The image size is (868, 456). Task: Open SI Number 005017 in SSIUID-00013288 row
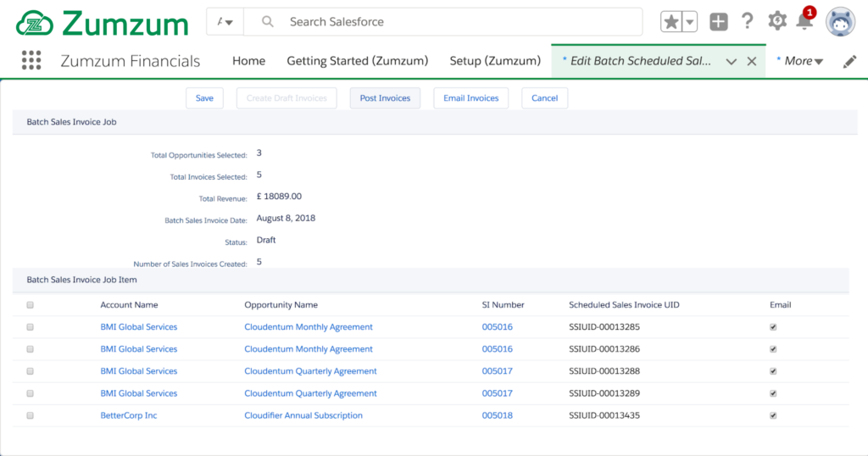click(x=497, y=371)
